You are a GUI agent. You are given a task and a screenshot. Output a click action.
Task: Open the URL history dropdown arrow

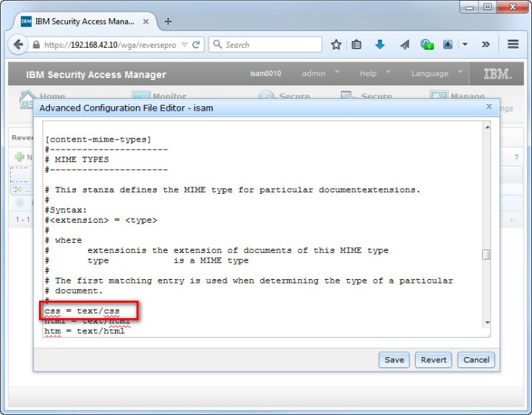184,44
